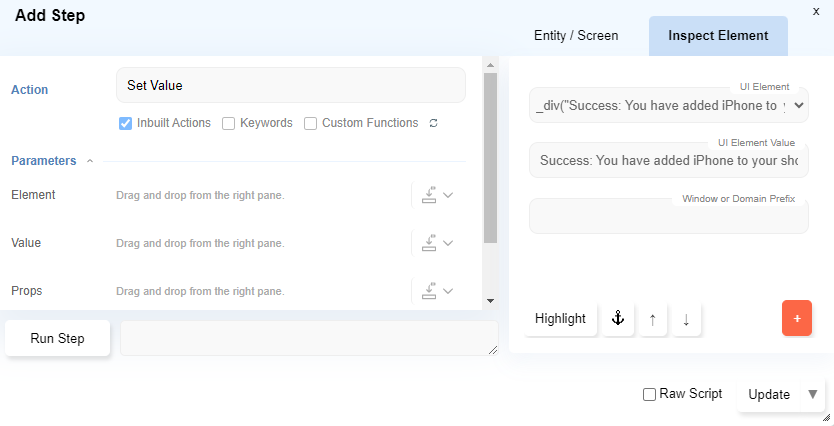The width and height of the screenshot is (834, 426).
Task: Click the Run Step button
Action: tap(57, 338)
